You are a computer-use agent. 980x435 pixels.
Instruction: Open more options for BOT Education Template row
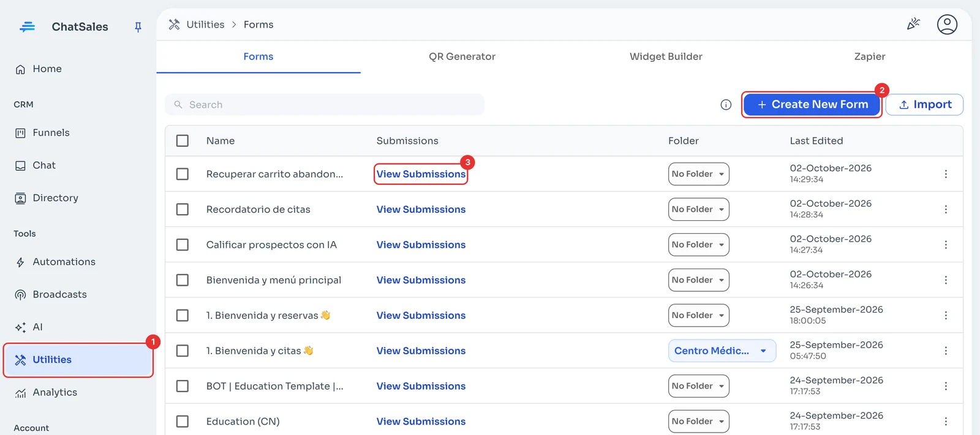point(946,386)
